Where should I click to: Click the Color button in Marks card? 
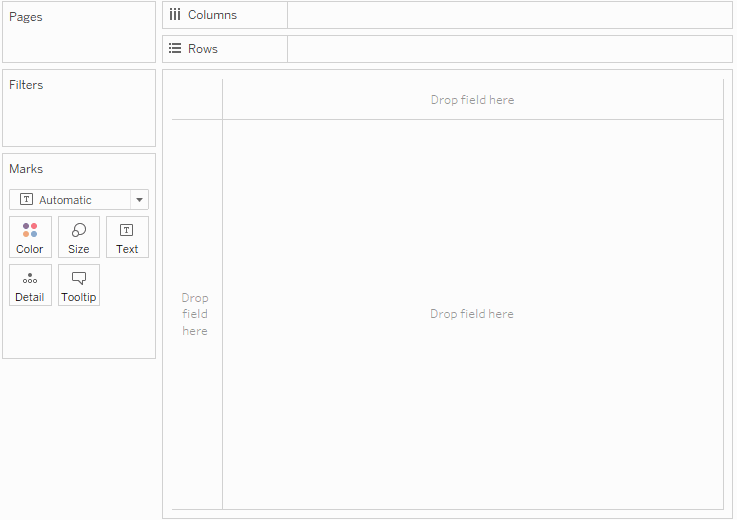(30, 237)
